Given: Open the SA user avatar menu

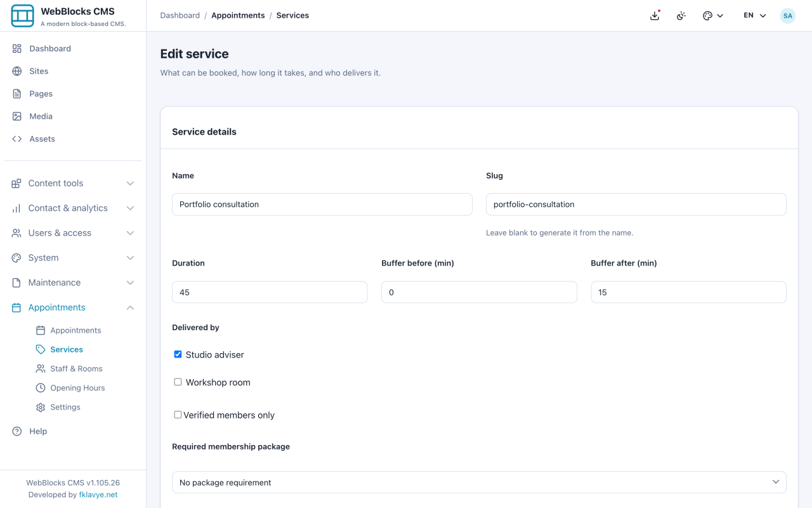Looking at the screenshot, I should pos(788,16).
